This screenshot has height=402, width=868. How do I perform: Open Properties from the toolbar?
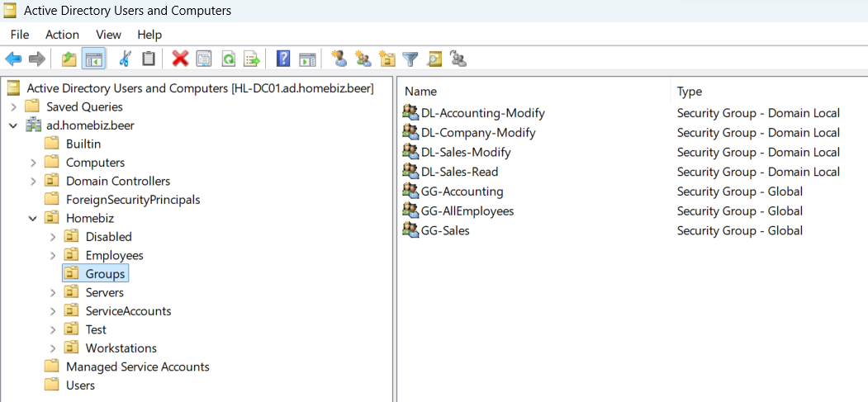[x=204, y=58]
